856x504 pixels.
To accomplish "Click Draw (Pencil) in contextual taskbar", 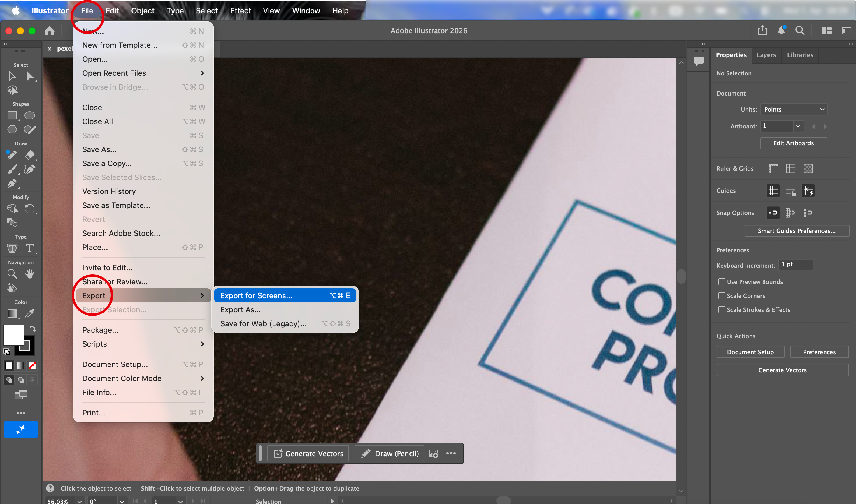I will click(390, 453).
